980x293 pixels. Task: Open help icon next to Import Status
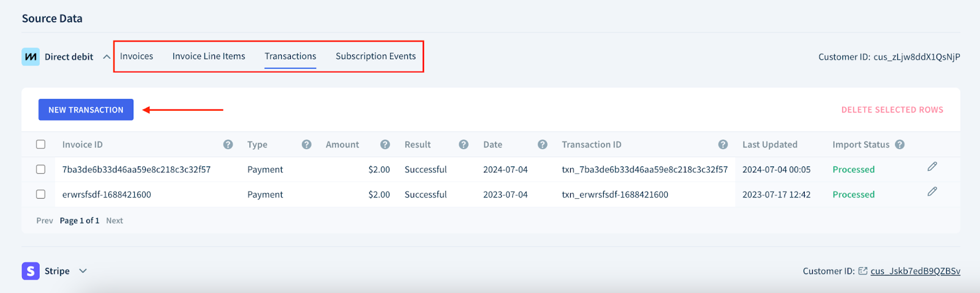pos(900,144)
